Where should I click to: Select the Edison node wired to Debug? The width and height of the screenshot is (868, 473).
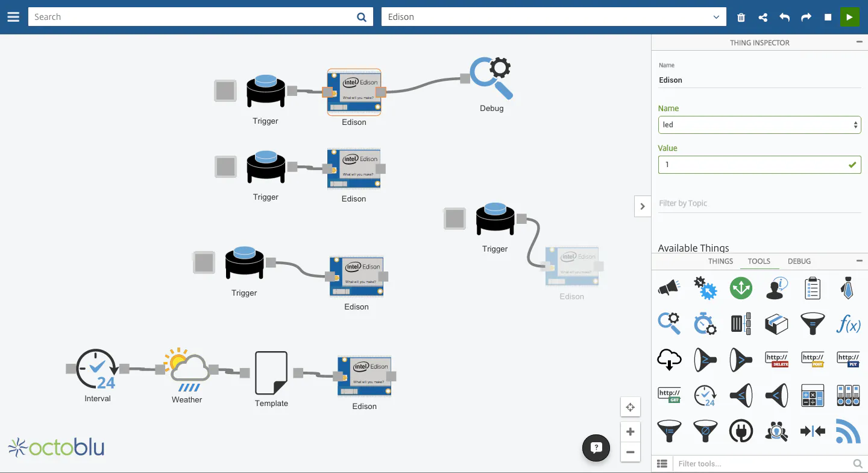click(x=354, y=92)
